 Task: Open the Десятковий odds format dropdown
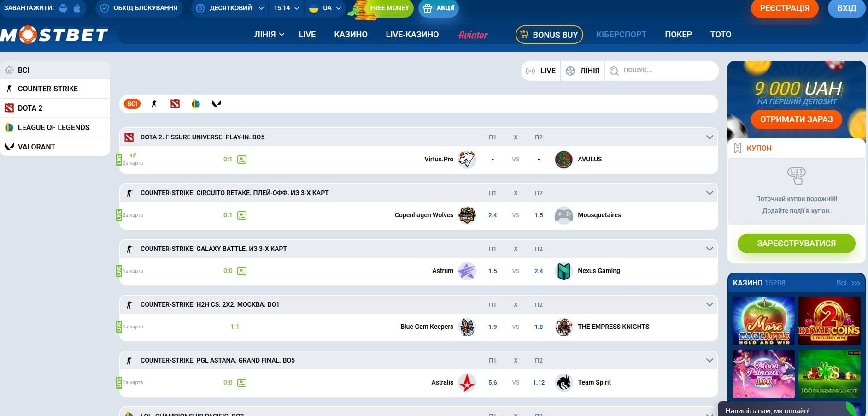[x=229, y=8]
